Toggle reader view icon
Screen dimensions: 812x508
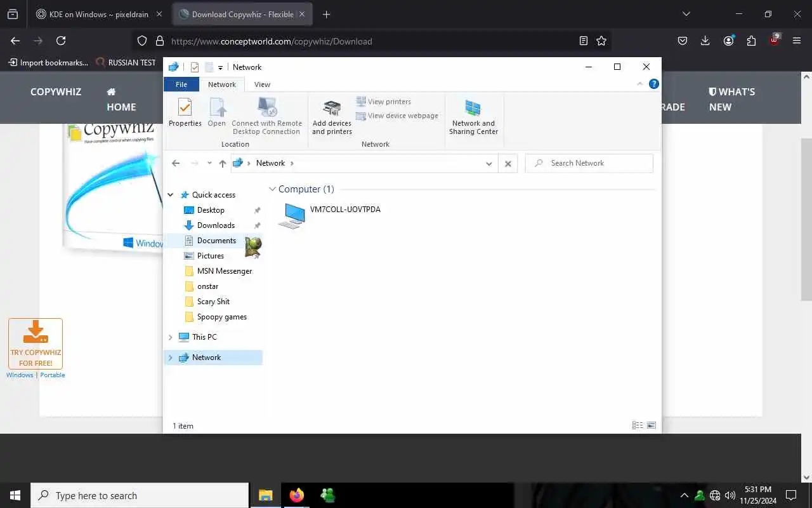[x=584, y=41]
